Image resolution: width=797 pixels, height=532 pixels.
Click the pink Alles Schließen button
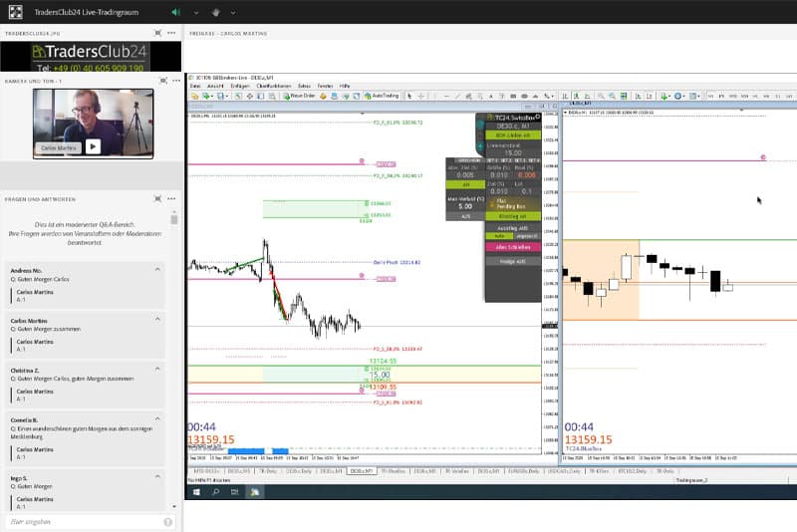pos(513,247)
